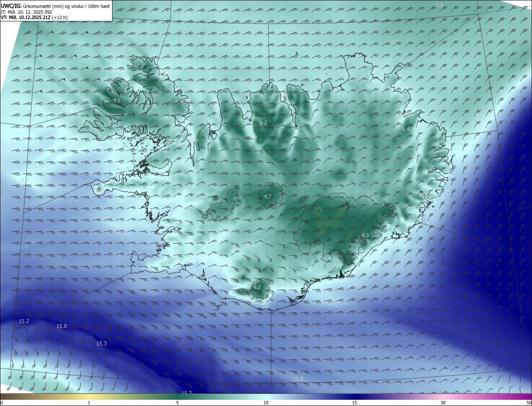Click the faint 9.1 label north of the Westfjords
This screenshot has width=532, height=406.
(187, 15)
